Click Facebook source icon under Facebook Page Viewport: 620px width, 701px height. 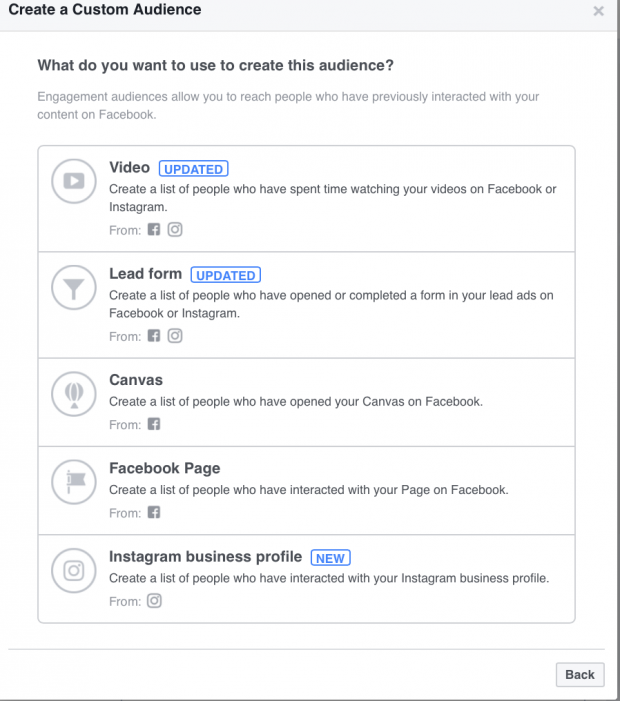click(154, 512)
